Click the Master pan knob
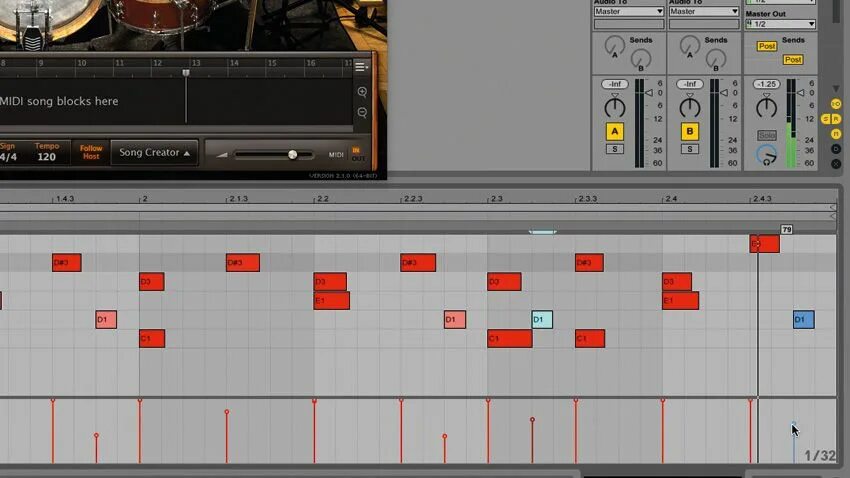The height and width of the screenshot is (478, 850). (x=767, y=107)
